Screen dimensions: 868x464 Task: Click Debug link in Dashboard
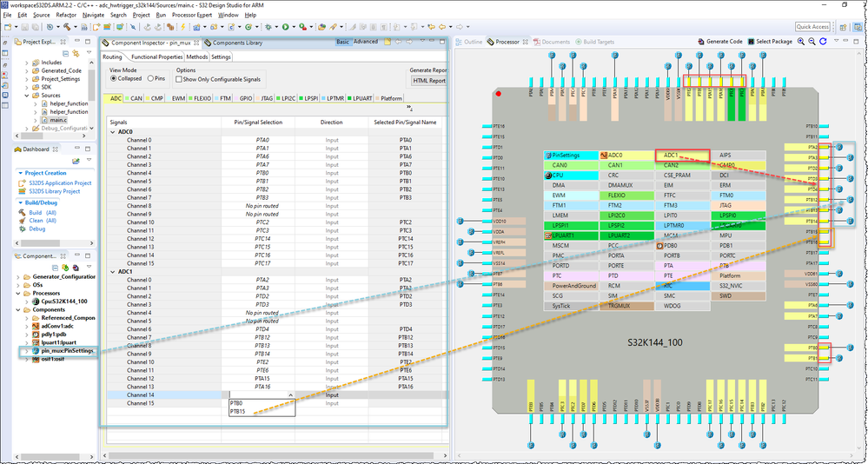coord(37,229)
